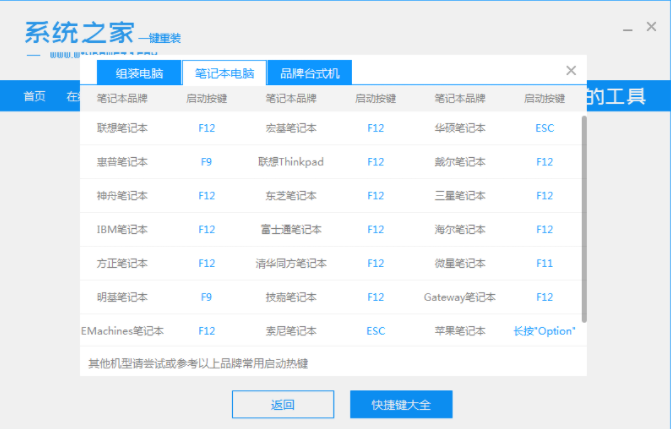Click the Gateway笔记本 brand entry
The height and width of the screenshot is (429, 671).
click(460, 297)
